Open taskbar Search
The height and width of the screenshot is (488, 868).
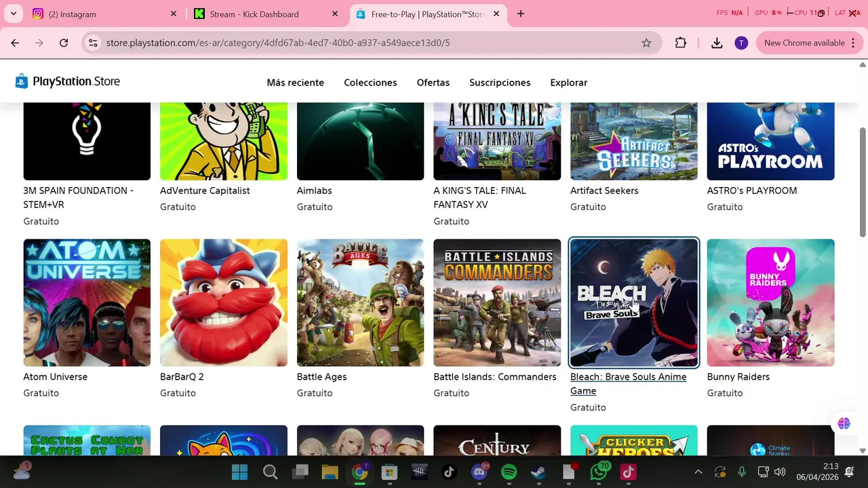270,472
